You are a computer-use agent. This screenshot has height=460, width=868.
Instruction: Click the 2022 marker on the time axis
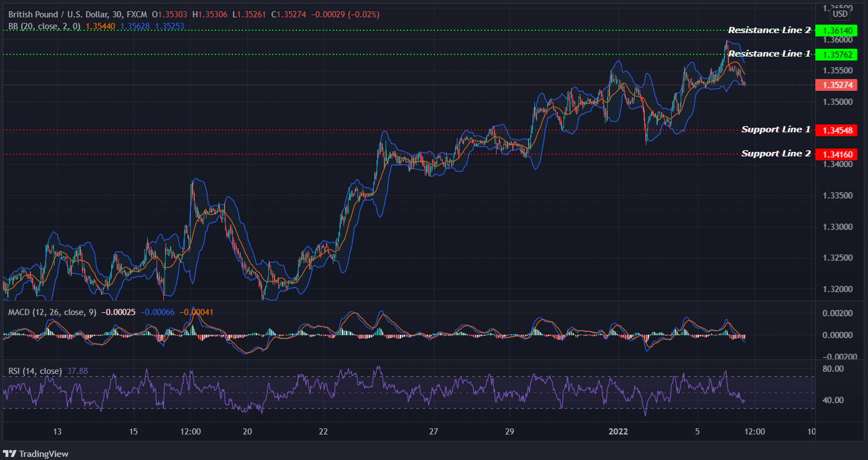click(619, 432)
